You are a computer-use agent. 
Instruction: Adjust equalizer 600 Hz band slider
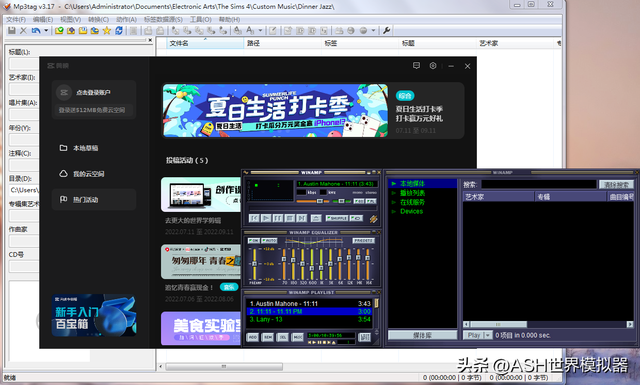tap(312, 263)
